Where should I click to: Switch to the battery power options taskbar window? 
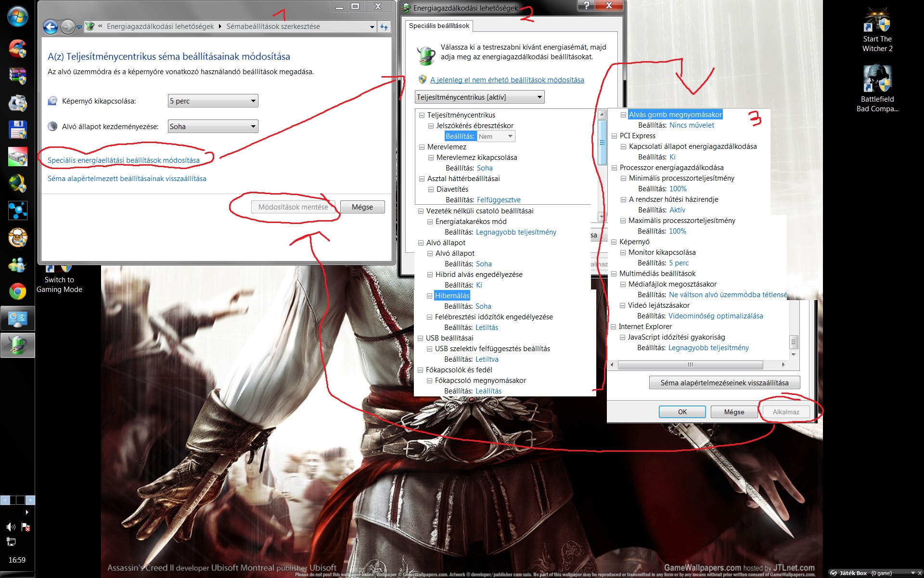[x=18, y=345]
